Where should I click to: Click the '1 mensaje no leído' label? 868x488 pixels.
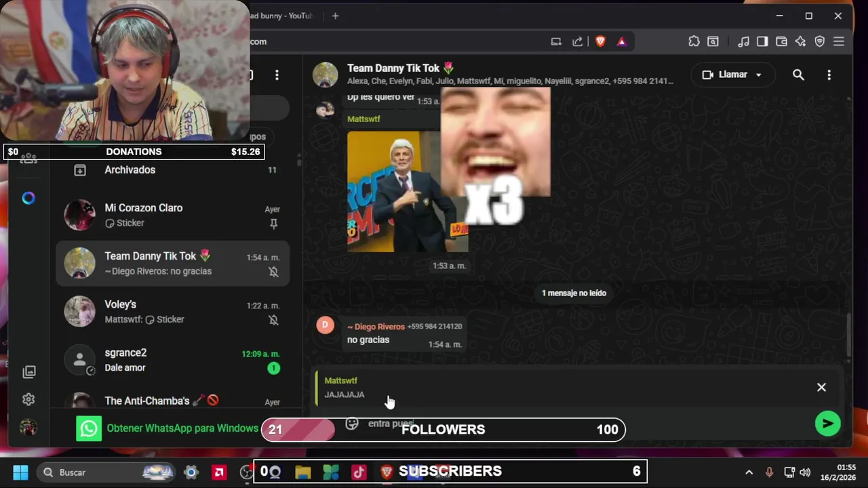coord(574,293)
